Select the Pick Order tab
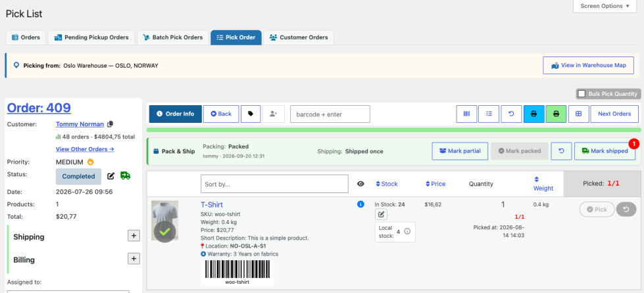Image resolution: width=644 pixels, height=293 pixels. point(236,37)
